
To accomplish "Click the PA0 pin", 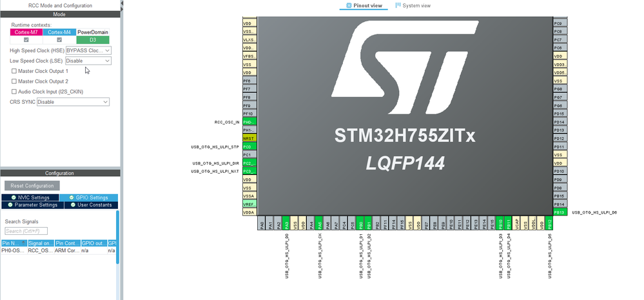I will (x=262, y=223).
